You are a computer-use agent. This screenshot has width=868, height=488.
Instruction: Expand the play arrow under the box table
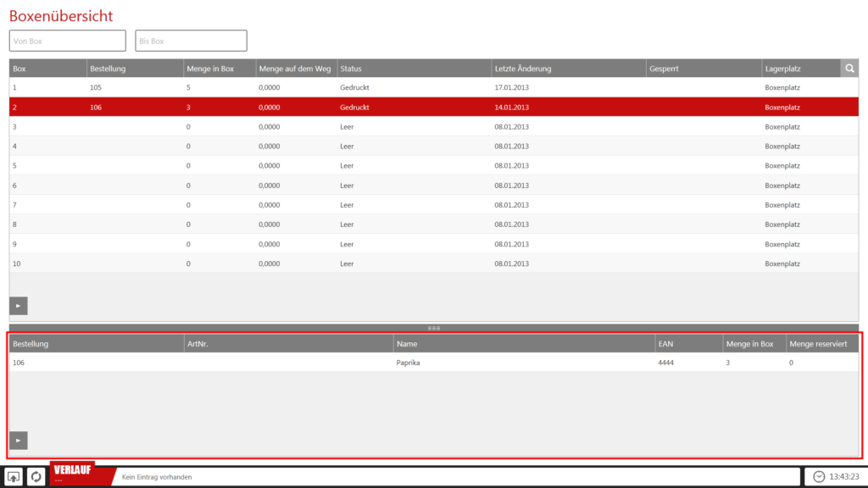(x=19, y=305)
